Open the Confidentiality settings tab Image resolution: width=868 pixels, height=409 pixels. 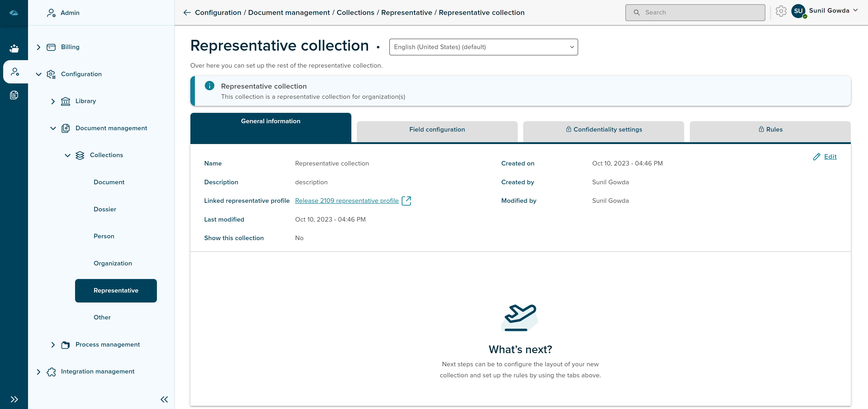point(603,130)
